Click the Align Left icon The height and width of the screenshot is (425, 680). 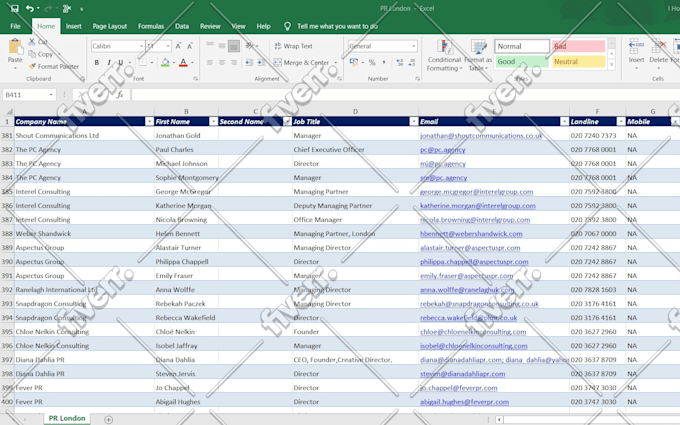pyautogui.click(x=210, y=62)
